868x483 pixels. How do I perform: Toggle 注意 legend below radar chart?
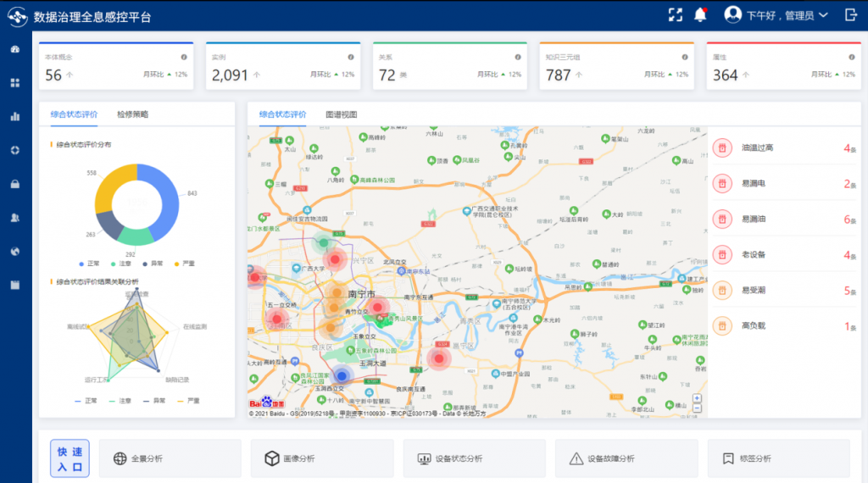tap(120, 400)
